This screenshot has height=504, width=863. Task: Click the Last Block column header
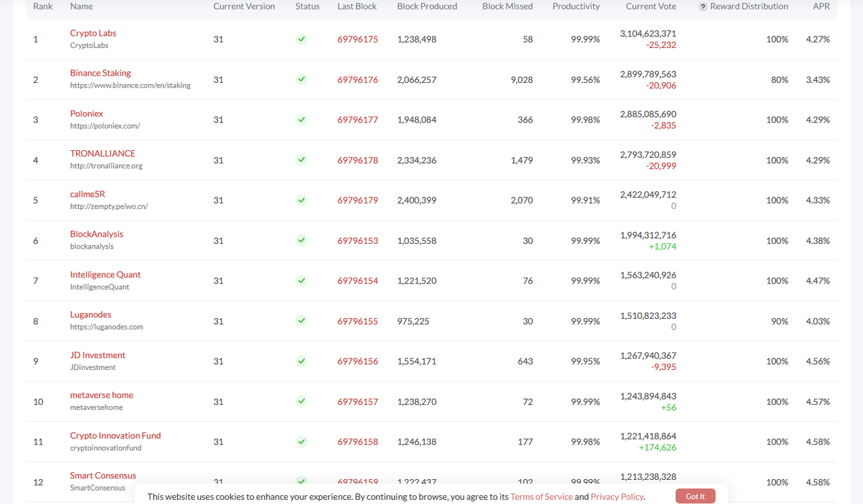(357, 6)
